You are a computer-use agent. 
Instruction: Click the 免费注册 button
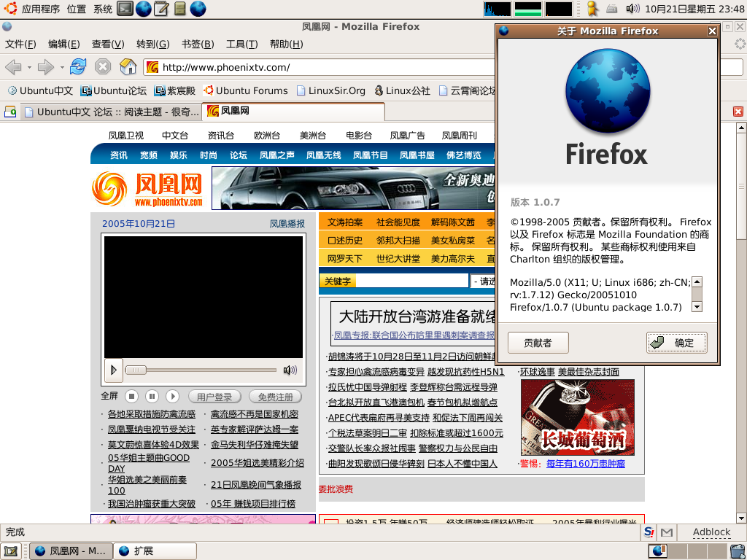[x=275, y=397]
